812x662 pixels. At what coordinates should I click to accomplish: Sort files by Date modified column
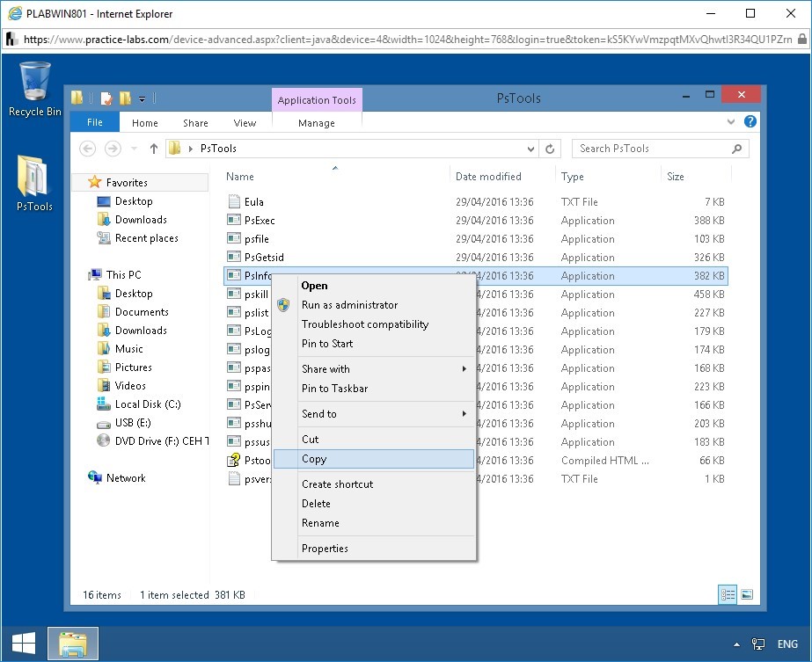click(488, 177)
